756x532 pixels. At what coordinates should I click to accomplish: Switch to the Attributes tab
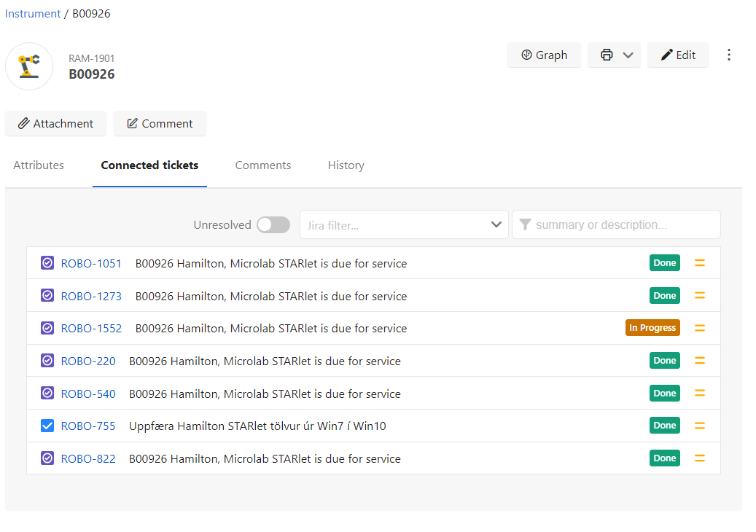(39, 165)
